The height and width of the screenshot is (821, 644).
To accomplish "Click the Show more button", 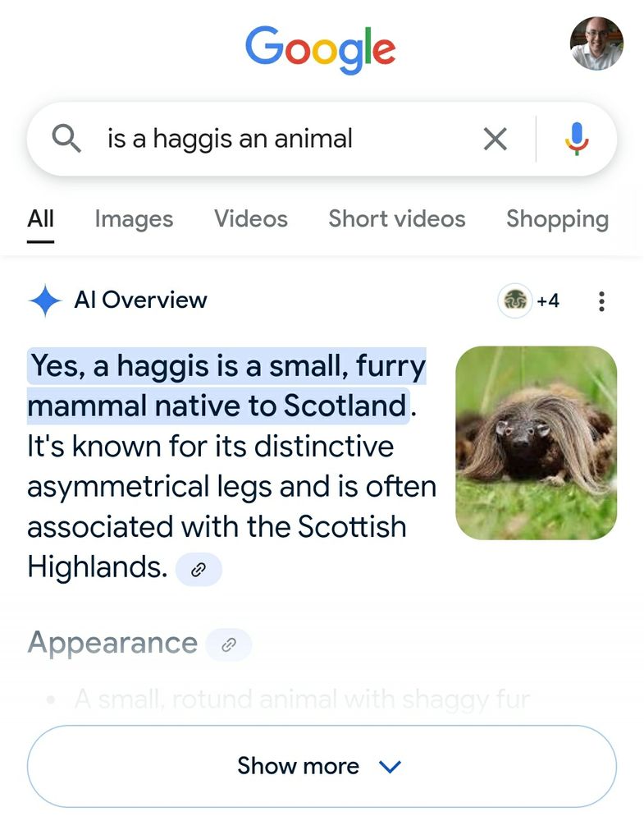I will [322, 765].
